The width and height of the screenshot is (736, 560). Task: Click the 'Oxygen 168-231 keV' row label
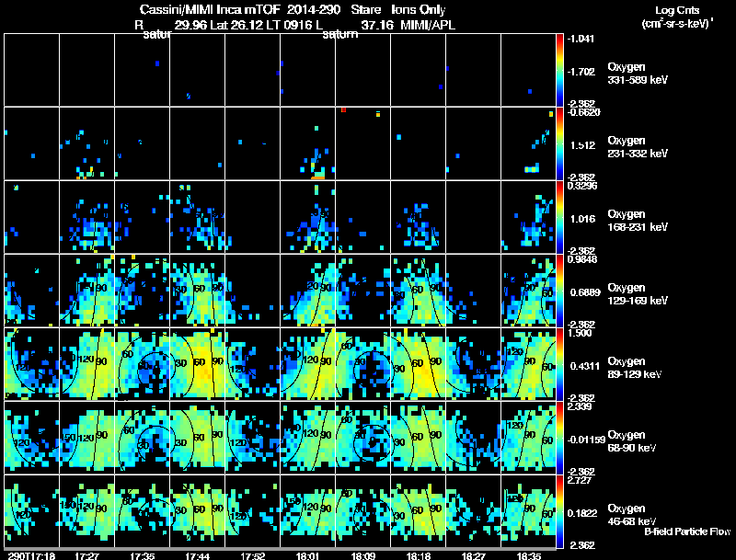pyautogui.click(x=637, y=221)
